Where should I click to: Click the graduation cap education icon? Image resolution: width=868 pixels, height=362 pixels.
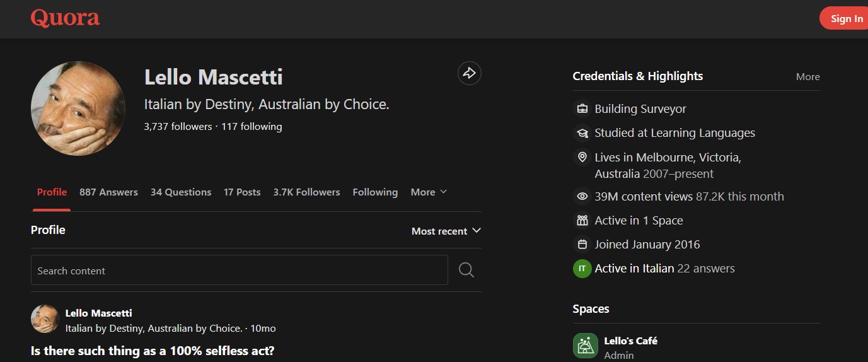point(582,133)
